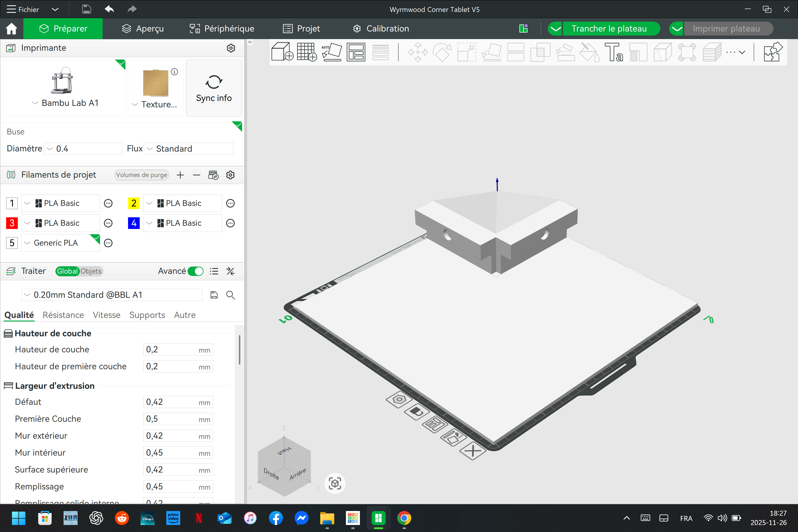Open the Résistance settings tab
Viewport: 798px width, 532px height.
63,315
